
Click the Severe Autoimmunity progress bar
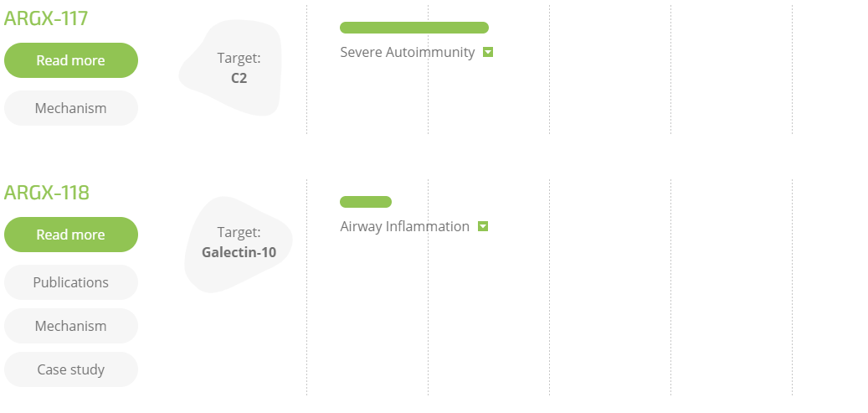pyautogui.click(x=414, y=28)
